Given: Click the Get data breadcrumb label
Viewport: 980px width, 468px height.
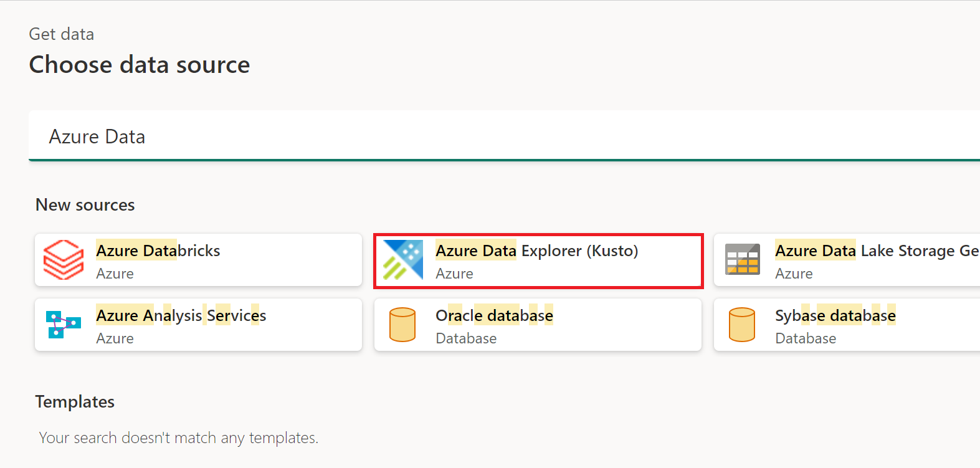Looking at the screenshot, I should [x=61, y=34].
